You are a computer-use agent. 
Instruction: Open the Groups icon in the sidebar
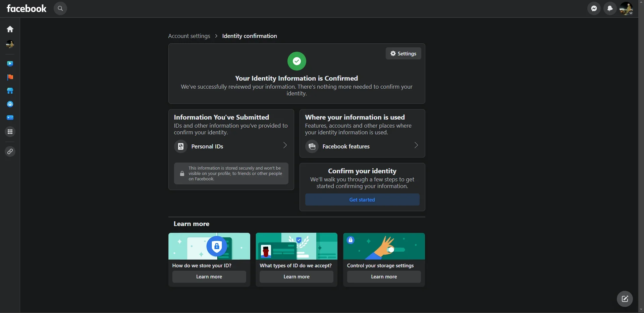pos(10,104)
